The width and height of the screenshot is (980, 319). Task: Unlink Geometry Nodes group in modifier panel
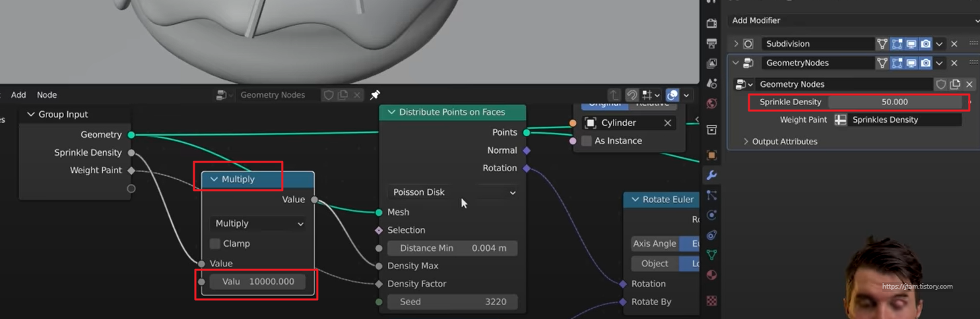tap(969, 84)
